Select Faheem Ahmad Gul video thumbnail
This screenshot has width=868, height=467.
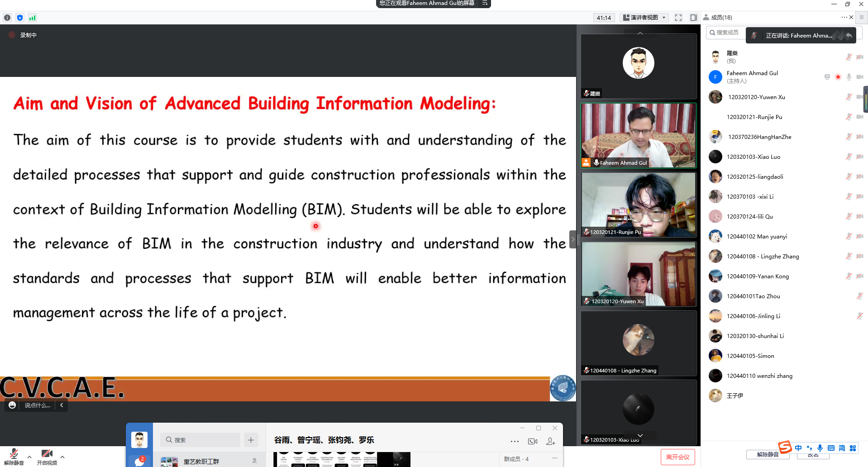point(639,136)
